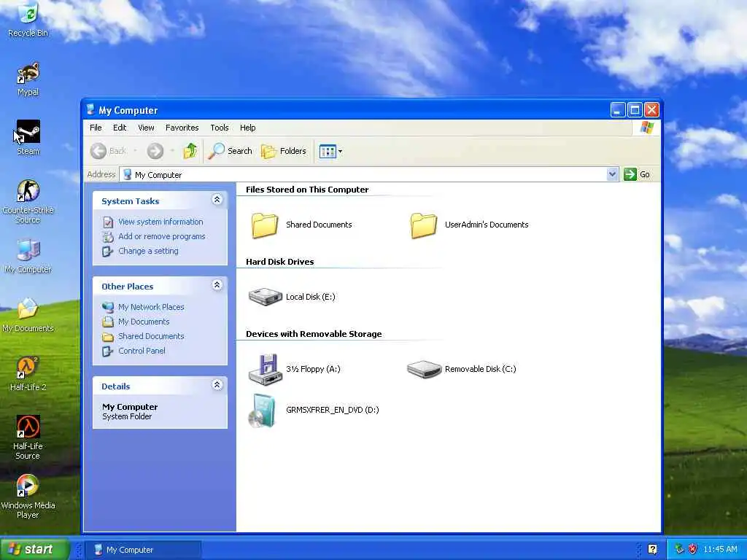
Task: Open the Forward history dropdown arrow
Action: coord(171,151)
